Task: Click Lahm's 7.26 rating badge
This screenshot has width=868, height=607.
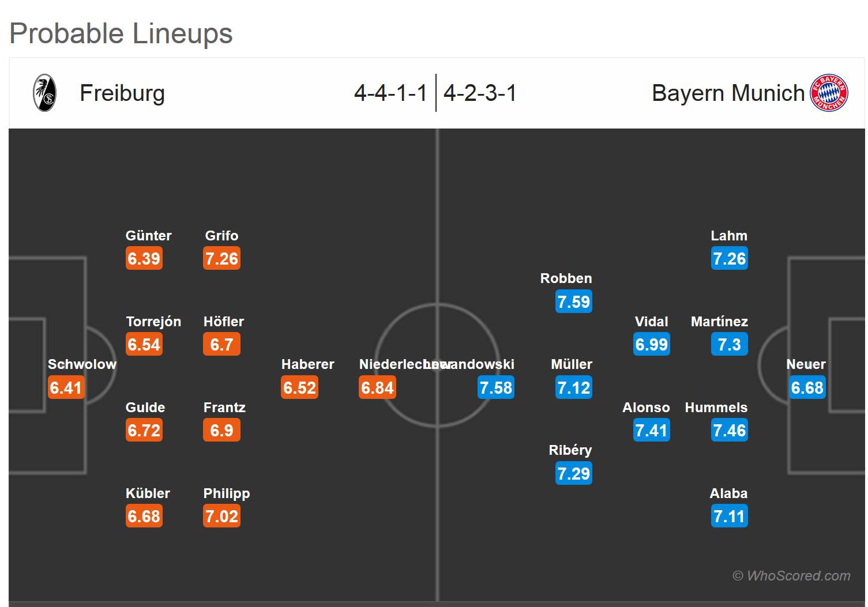Action: point(730,259)
